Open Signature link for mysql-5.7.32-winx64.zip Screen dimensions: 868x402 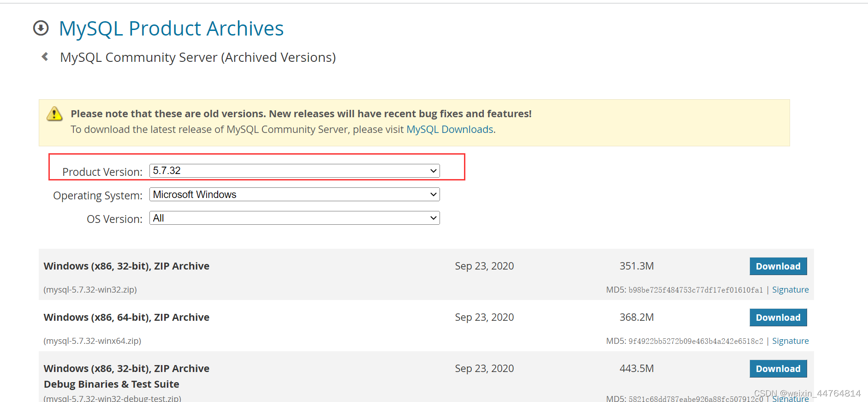pyautogui.click(x=790, y=341)
